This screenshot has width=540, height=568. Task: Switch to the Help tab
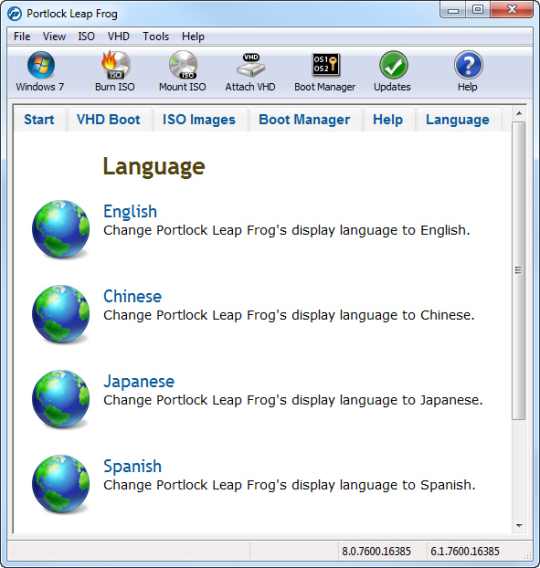388,120
